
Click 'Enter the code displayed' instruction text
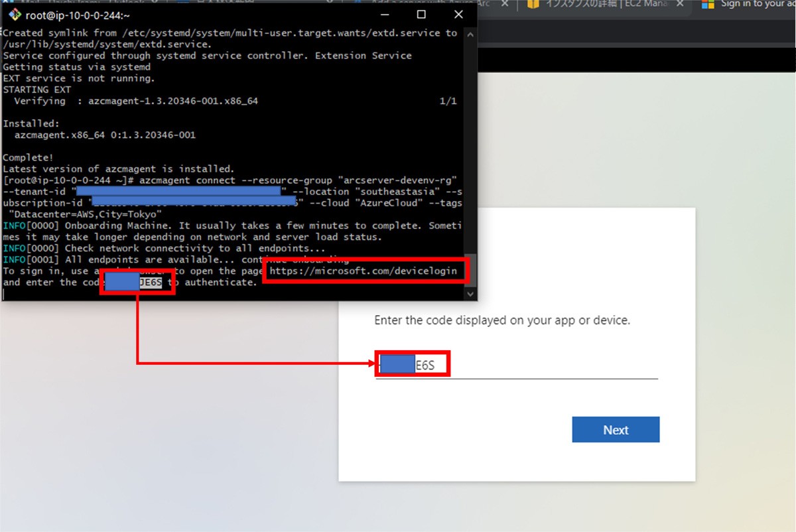(x=502, y=320)
